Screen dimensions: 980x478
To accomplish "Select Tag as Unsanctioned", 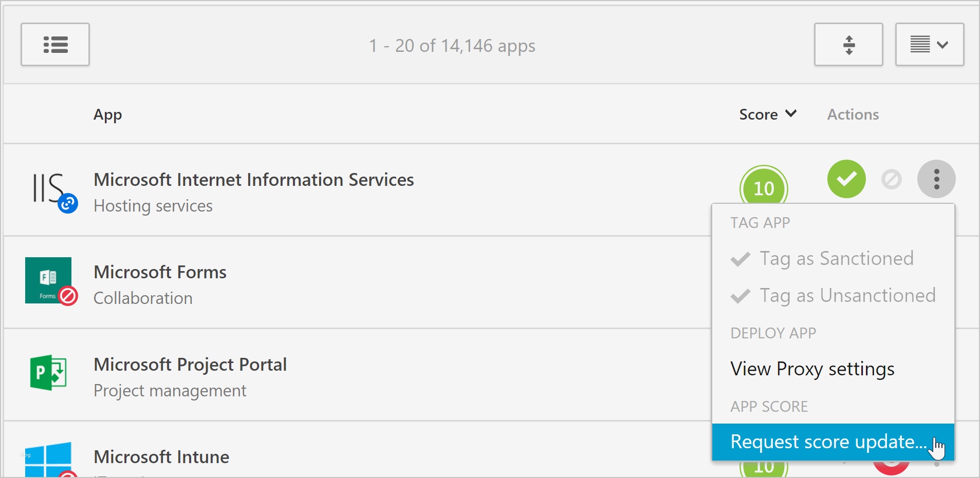I will [847, 295].
